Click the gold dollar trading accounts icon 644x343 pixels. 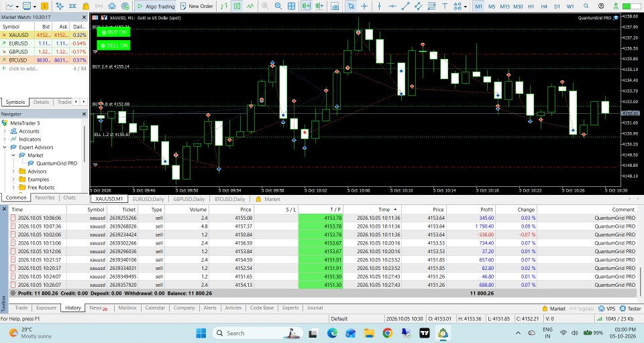44,6
